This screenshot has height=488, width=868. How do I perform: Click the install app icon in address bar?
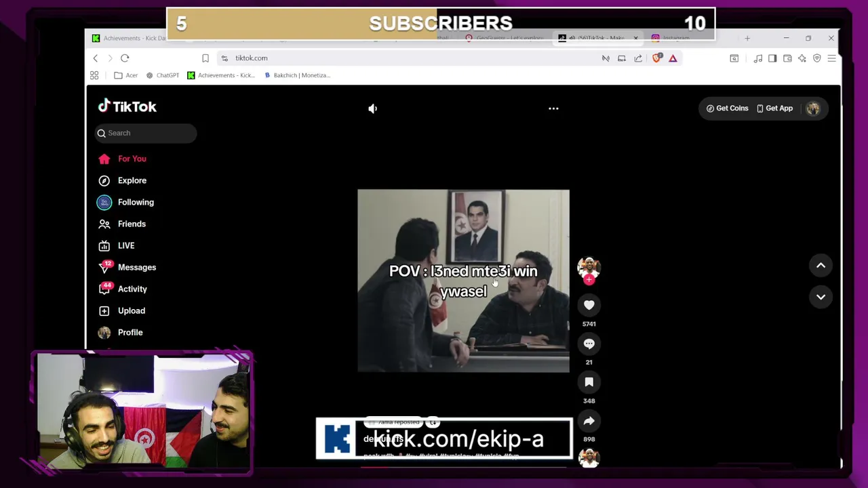click(622, 58)
